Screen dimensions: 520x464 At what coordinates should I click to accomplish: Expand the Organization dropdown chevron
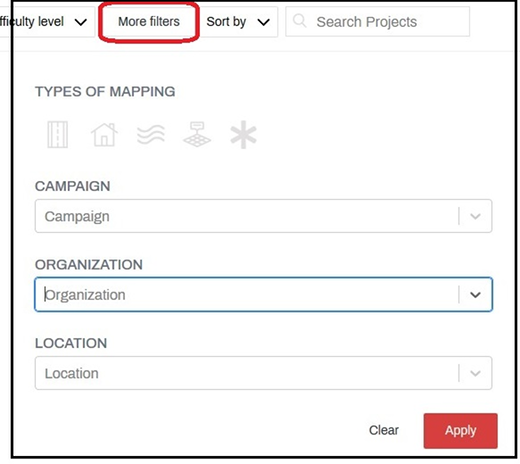coord(475,295)
